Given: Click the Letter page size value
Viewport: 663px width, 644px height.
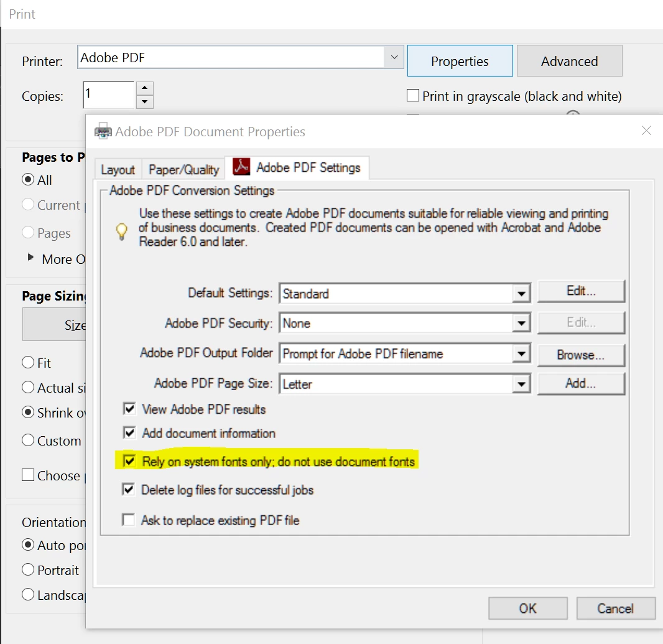Looking at the screenshot, I should tap(297, 384).
